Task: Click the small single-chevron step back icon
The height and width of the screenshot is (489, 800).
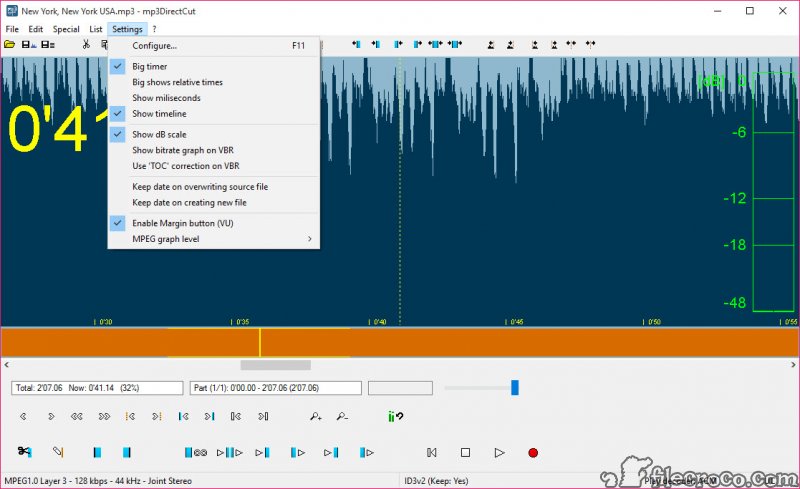Action: pyautogui.click(x=23, y=417)
